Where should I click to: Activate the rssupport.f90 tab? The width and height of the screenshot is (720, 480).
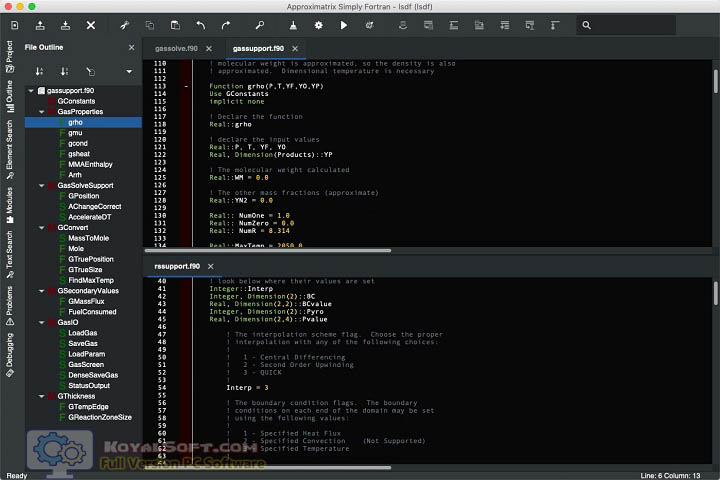coord(177,266)
